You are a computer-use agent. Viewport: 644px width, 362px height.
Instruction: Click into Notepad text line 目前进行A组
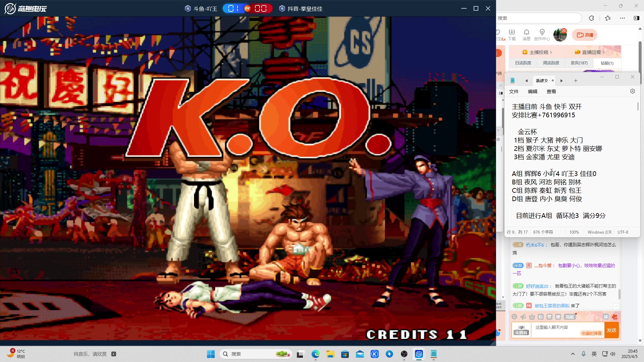560,216
